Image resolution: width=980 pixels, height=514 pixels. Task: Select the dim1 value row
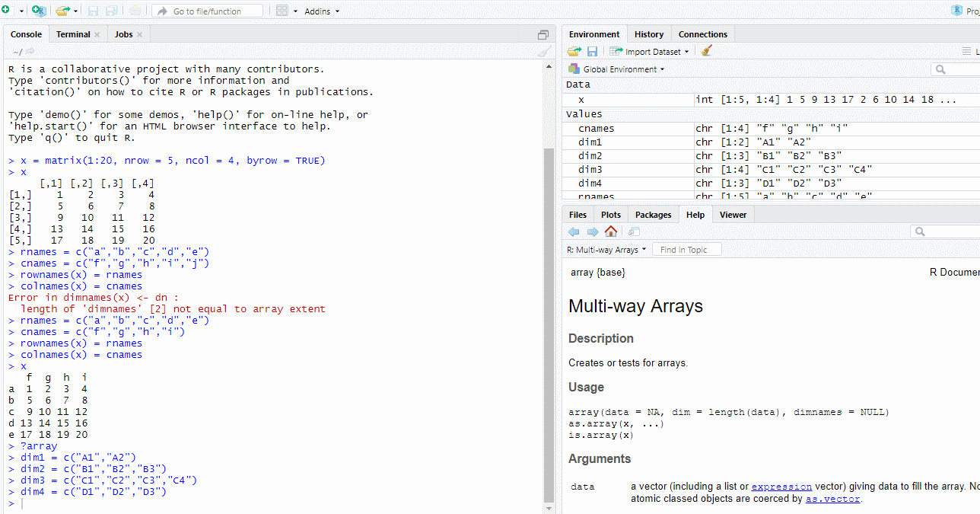[771, 142]
